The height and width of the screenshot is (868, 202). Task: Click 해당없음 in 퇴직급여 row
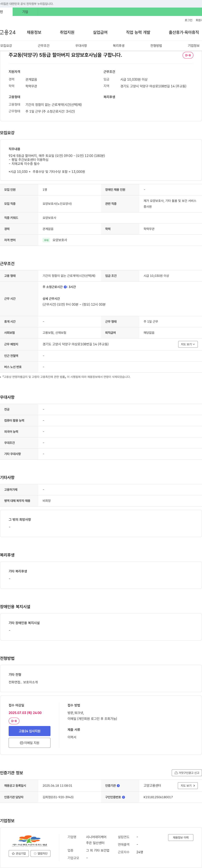pyautogui.click(x=149, y=333)
